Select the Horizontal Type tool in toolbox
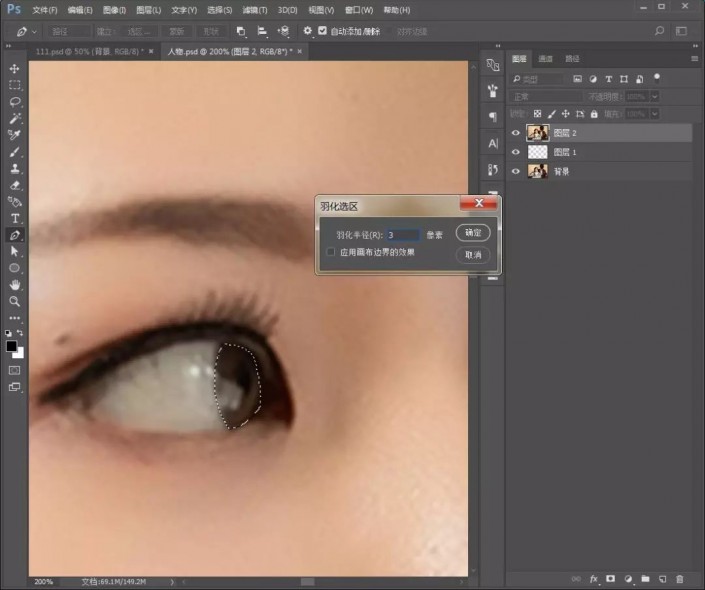The height and width of the screenshot is (590, 705). (14, 219)
